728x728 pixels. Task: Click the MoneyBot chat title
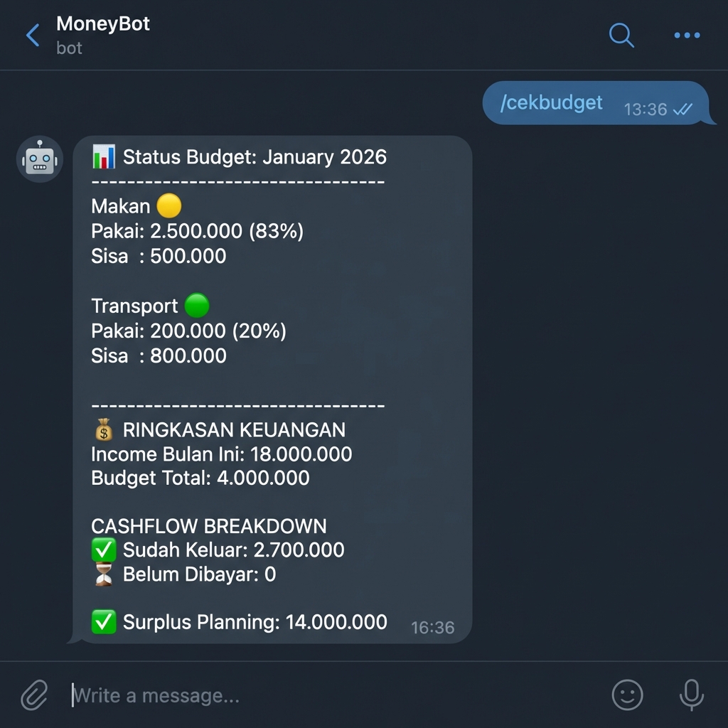(x=102, y=24)
